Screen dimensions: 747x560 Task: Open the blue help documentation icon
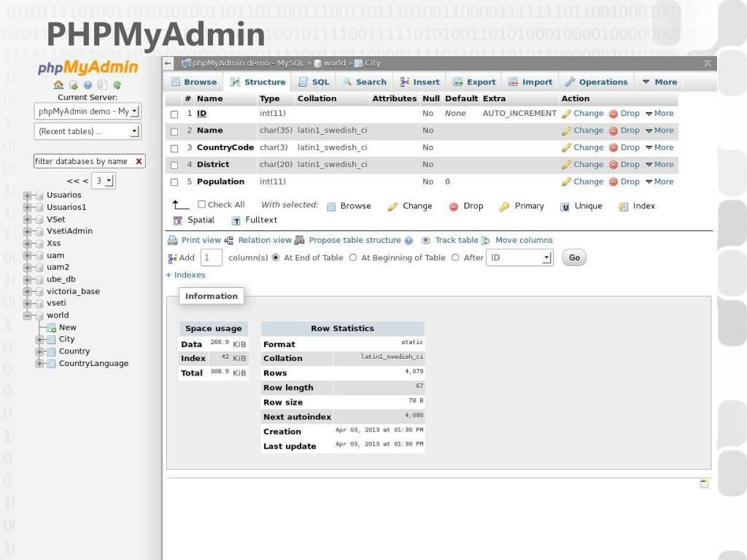pyautogui.click(x=88, y=85)
